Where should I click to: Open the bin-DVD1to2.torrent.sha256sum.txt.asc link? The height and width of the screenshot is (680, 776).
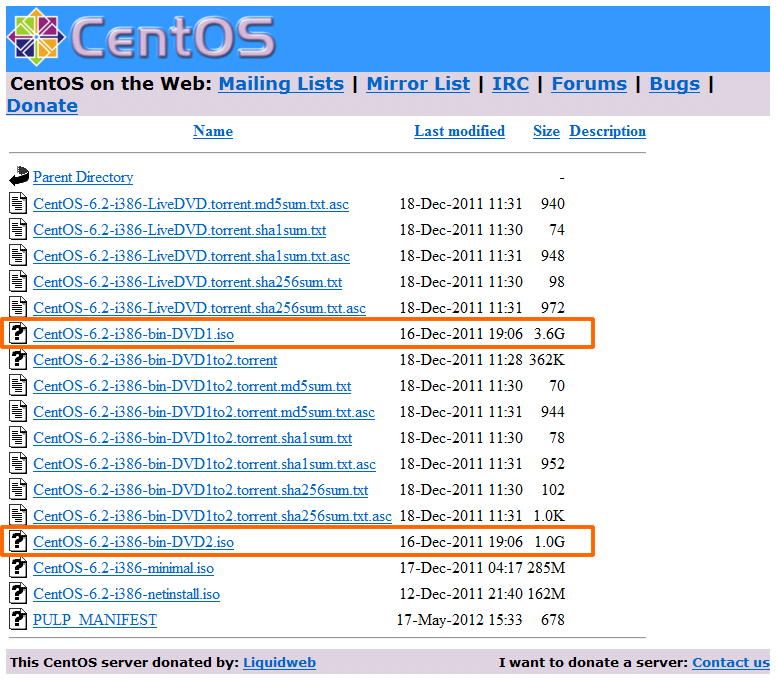pos(212,516)
